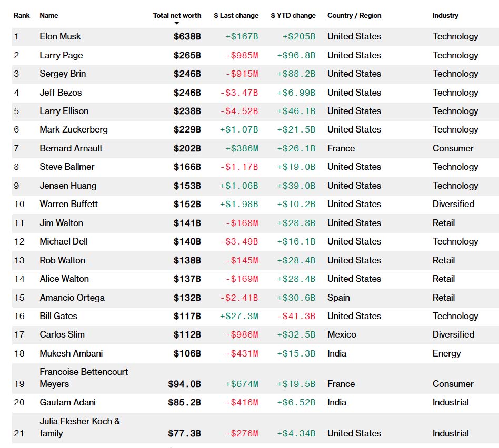Click the sort arrow under Total net worth

pos(177,23)
